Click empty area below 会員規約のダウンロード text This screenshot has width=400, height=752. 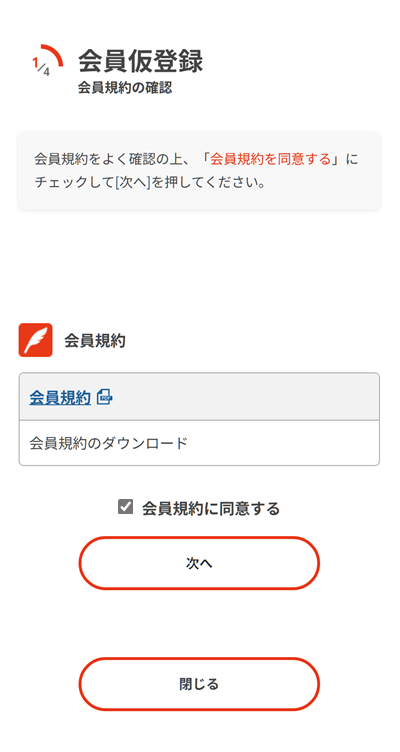tap(199, 458)
